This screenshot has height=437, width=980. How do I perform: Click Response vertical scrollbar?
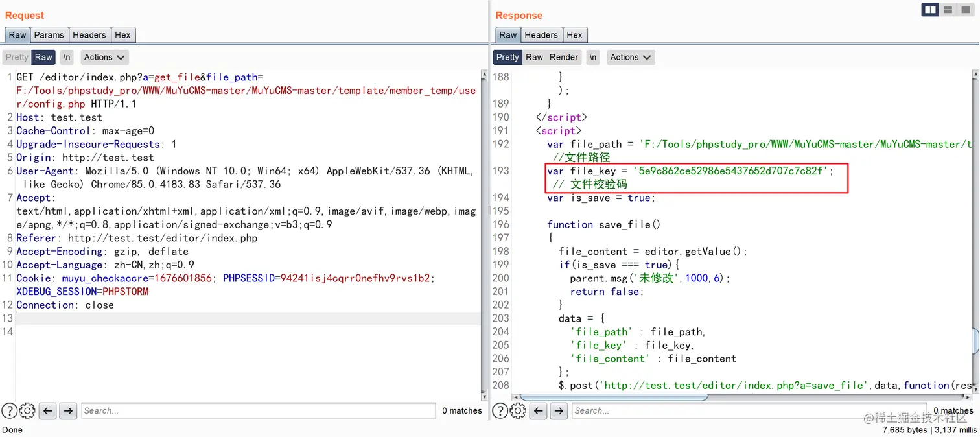click(x=976, y=342)
